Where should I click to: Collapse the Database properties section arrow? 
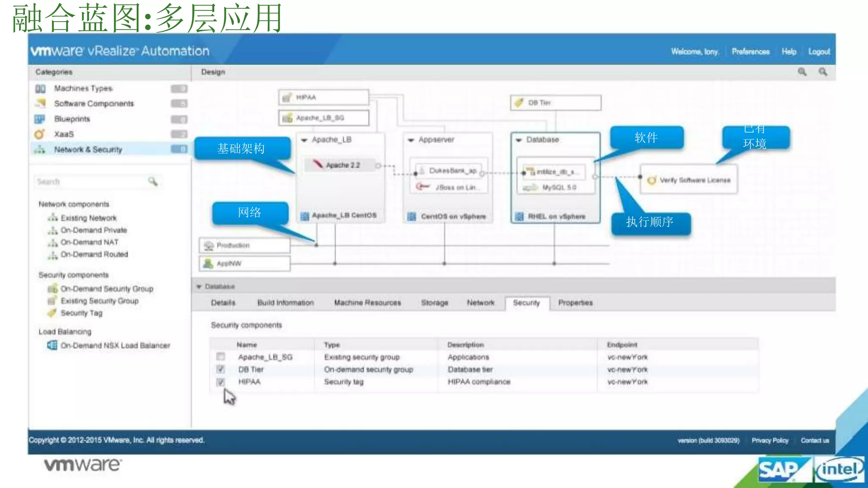pos(199,287)
